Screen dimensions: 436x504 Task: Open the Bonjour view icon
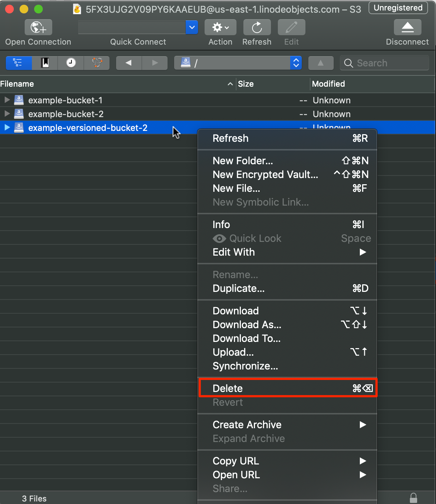(x=97, y=63)
